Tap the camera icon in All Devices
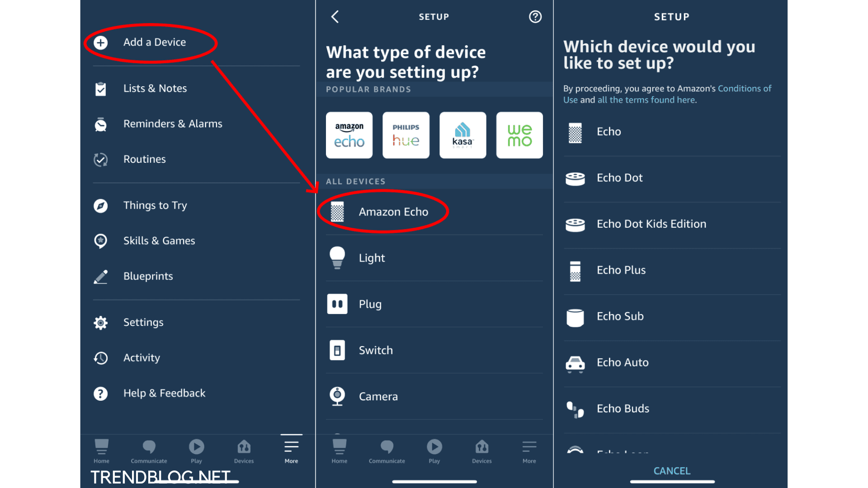 coord(337,396)
